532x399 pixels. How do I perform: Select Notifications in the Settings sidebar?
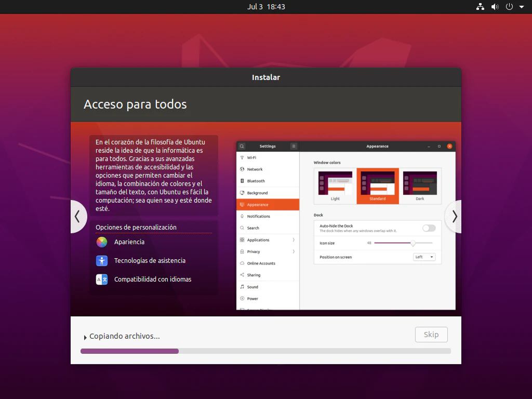pos(268,217)
